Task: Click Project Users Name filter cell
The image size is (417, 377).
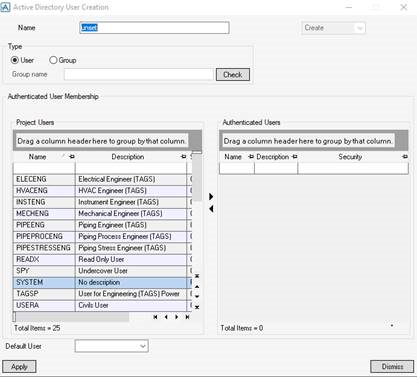Action: (x=44, y=168)
